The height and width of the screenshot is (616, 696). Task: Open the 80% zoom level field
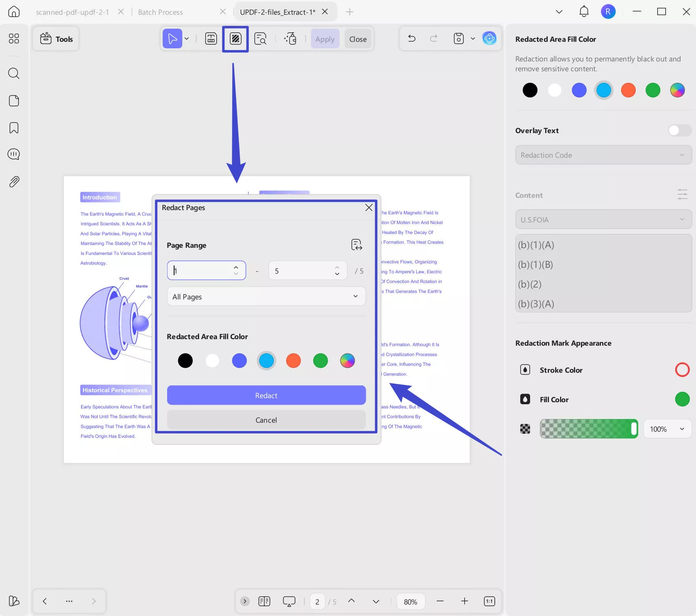pos(410,601)
